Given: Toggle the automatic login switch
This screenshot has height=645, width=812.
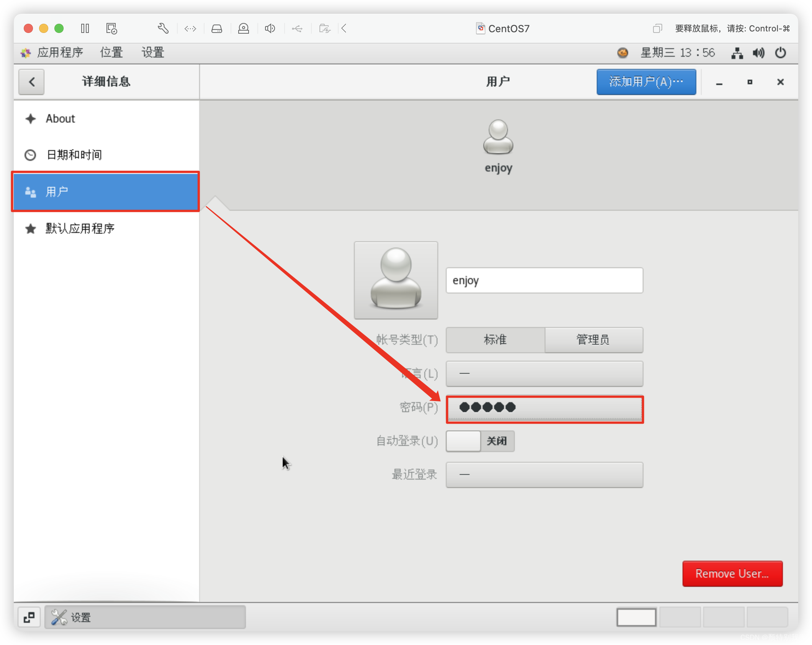Looking at the screenshot, I should tap(480, 441).
